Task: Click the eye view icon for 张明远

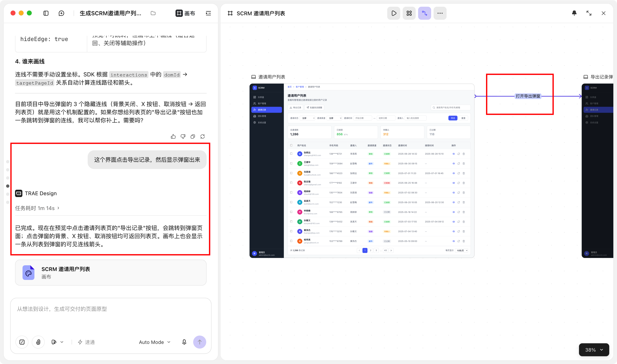Action: [454, 154]
